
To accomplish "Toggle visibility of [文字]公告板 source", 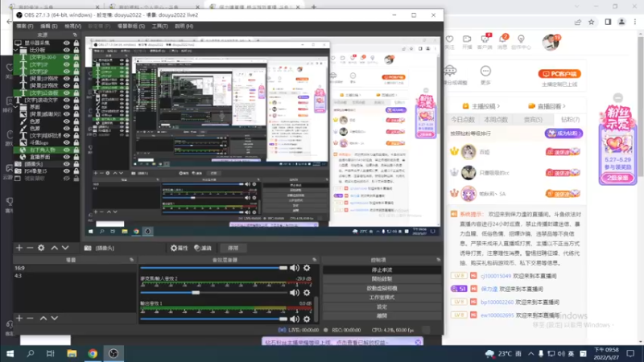I will (66, 93).
